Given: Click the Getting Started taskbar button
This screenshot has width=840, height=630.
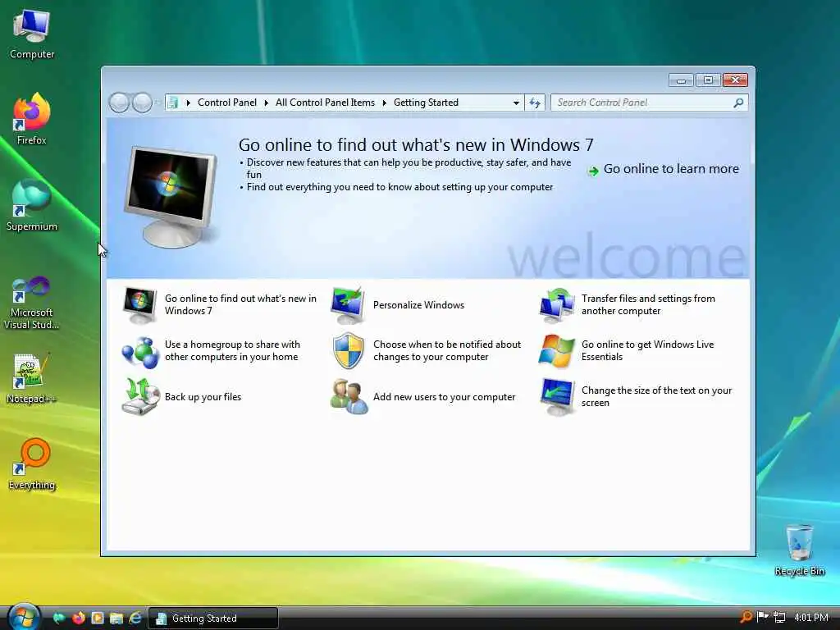Looking at the screenshot, I should [212, 619].
